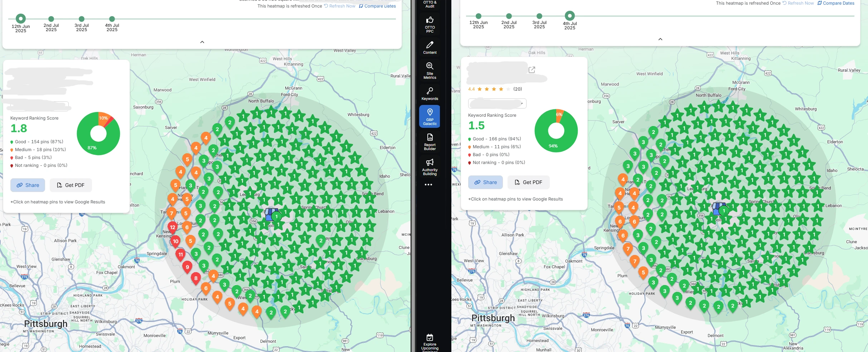
Task: Open Report Builder in sidebar
Action: coord(430,142)
